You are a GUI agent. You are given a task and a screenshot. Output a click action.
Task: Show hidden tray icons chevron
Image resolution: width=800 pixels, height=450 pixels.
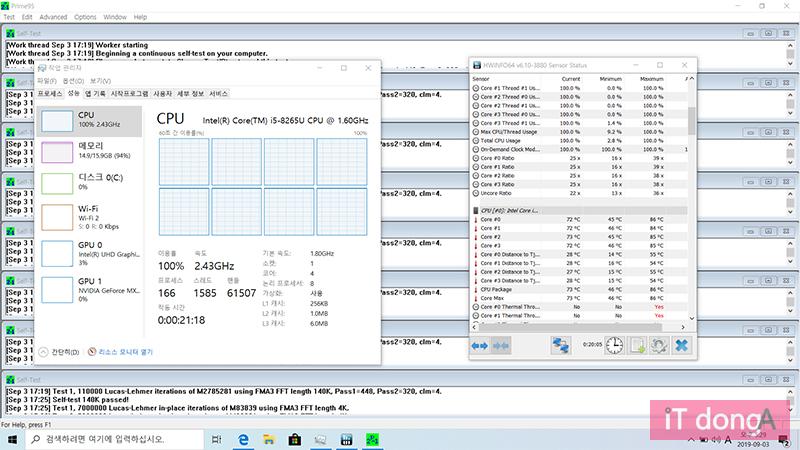691,439
